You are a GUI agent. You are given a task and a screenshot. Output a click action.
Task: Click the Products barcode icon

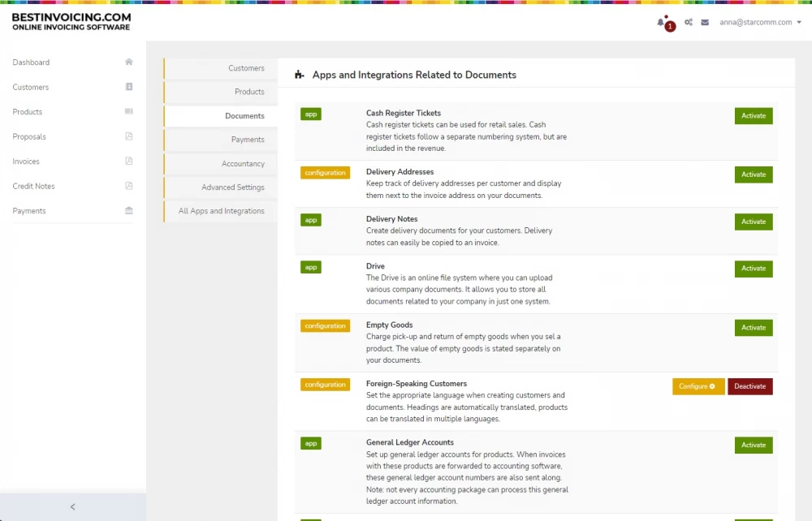point(129,112)
